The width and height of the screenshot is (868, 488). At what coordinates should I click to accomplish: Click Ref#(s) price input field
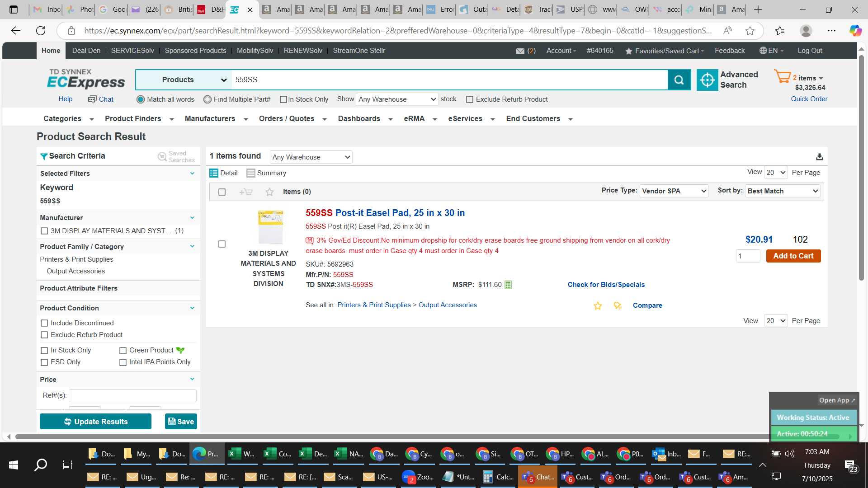coord(132,396)
